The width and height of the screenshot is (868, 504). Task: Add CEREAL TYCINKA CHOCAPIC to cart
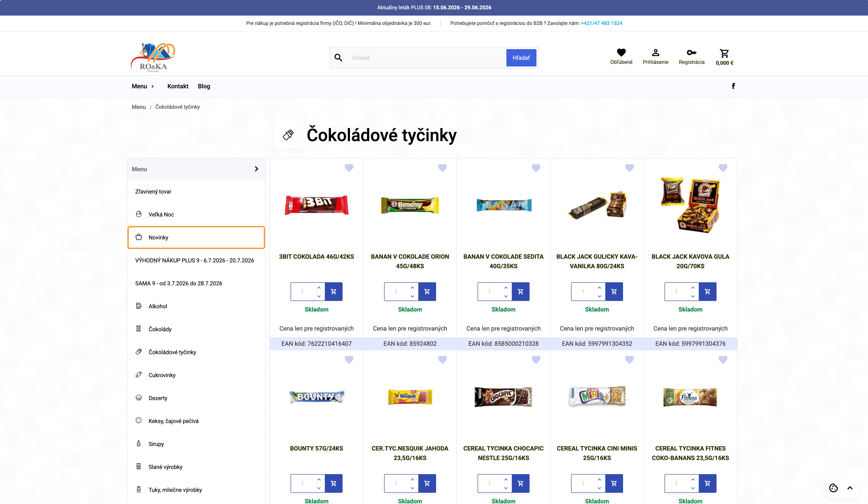pos(520,483)
